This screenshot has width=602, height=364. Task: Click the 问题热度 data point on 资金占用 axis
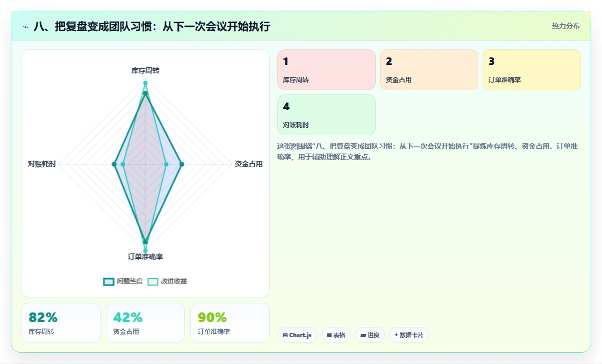tap(182, 164)
